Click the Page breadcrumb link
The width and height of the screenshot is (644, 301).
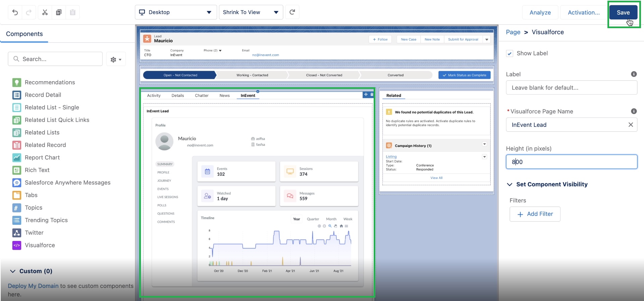click(x=513, y=32)
